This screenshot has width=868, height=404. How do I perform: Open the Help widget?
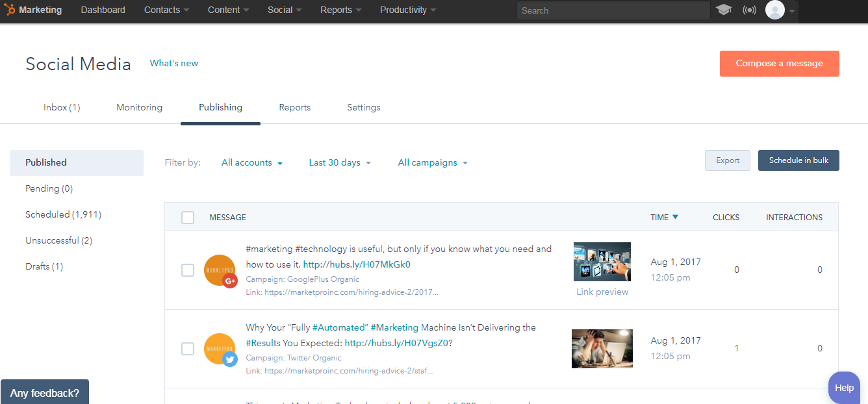844,387
